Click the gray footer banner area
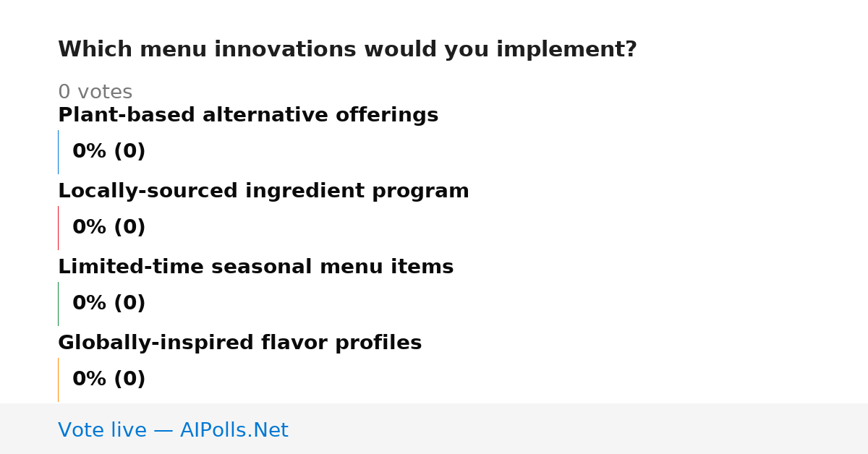This screenshot has width=868, height=454. point(434,429)
